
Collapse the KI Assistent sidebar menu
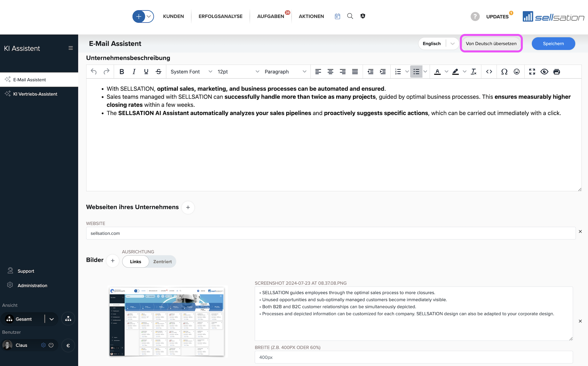coord(71,48)
